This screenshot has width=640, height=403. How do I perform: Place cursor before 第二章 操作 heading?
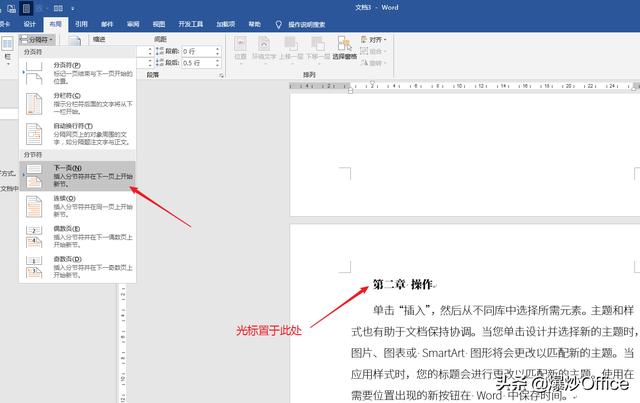click(374, 285)
